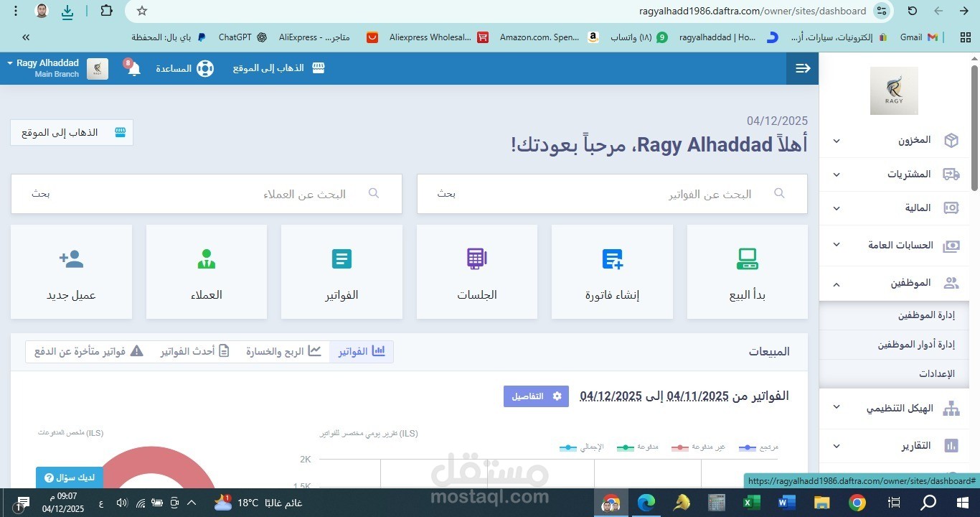Toggle the مدفوعة series in chart legend
Viewport: 980px width, 517px height.
637,447
